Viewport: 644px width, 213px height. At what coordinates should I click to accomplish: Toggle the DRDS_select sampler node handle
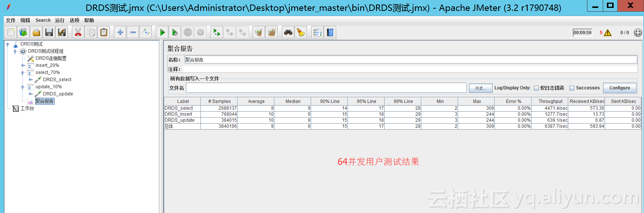(30, 80)
